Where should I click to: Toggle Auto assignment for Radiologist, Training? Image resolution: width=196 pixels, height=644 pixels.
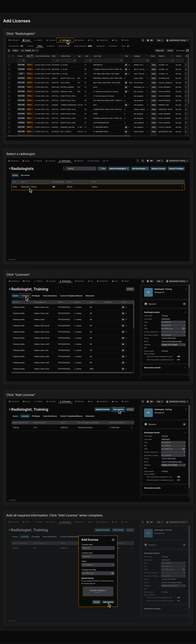[x=53, y=187]
